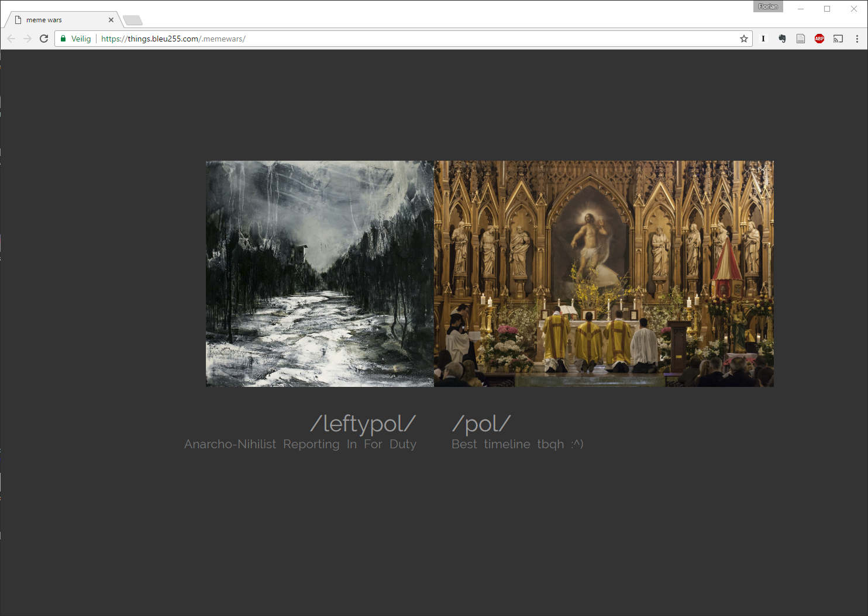Click the Cast screen icon
Image resolution: width=868 pixels, height=616 pixels.
click(838, 39)
